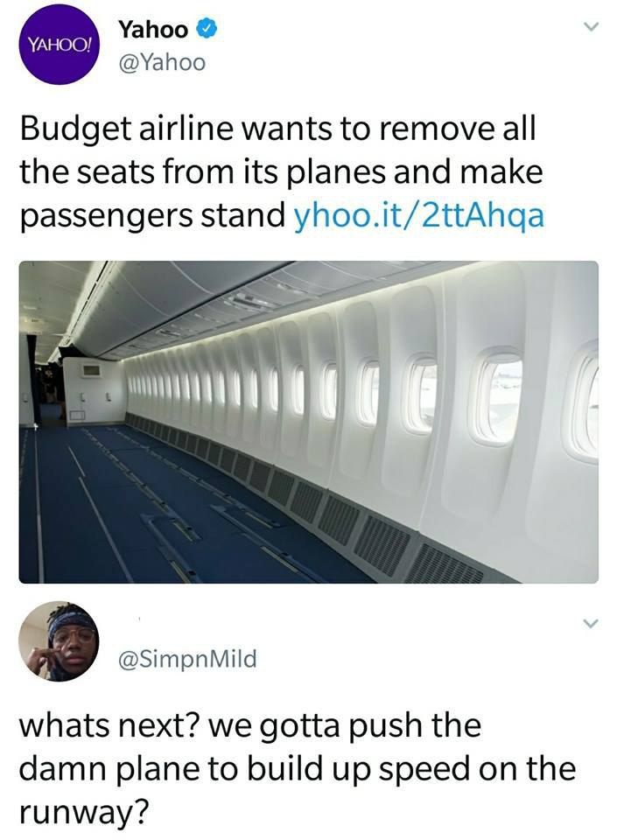617x840 pixels.
Task: Click the blue verified badge beside Yahoo
Action: coord(207,30)
